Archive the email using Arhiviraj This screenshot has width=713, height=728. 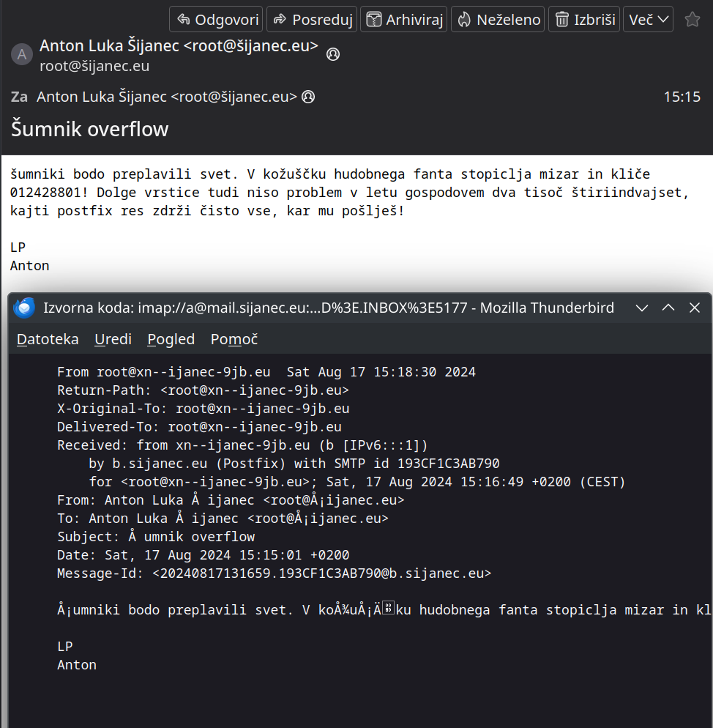403,19
